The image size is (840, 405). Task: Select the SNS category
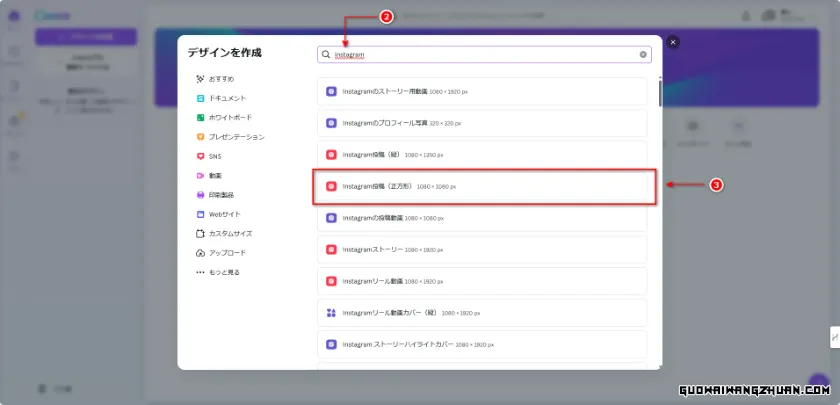click(x=209, y=156)
